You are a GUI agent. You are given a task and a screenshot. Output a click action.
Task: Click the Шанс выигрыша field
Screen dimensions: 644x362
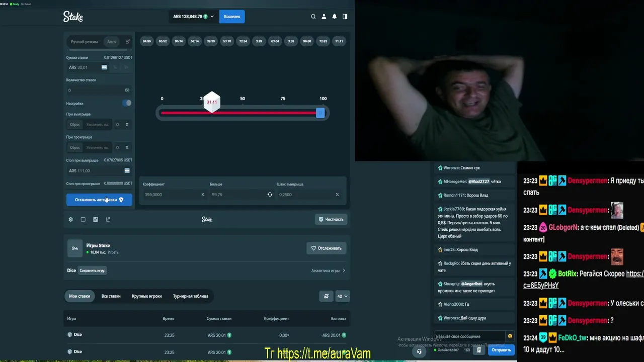(x=309, y=195)
